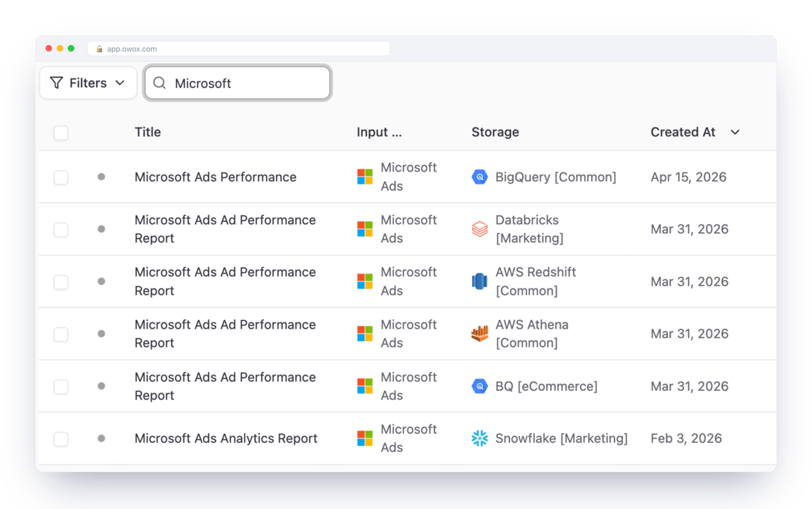This screenshot has height=509, width=812.
Task: Click the AWS Redshift [Common] storage text
Action: tap(536, 282)
